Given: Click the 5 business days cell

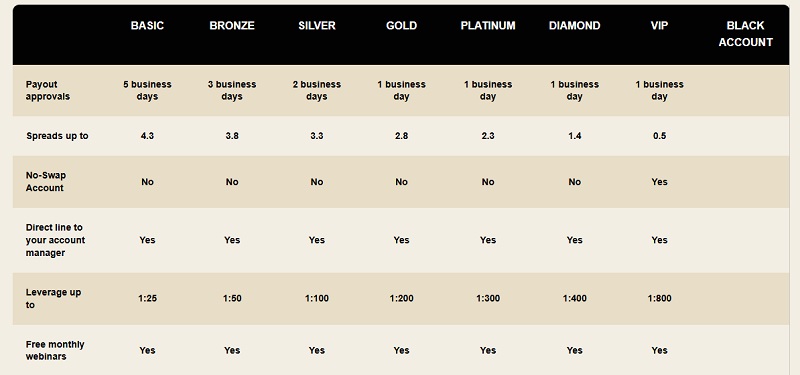Looking at the screenshot, I should point(147,90).
